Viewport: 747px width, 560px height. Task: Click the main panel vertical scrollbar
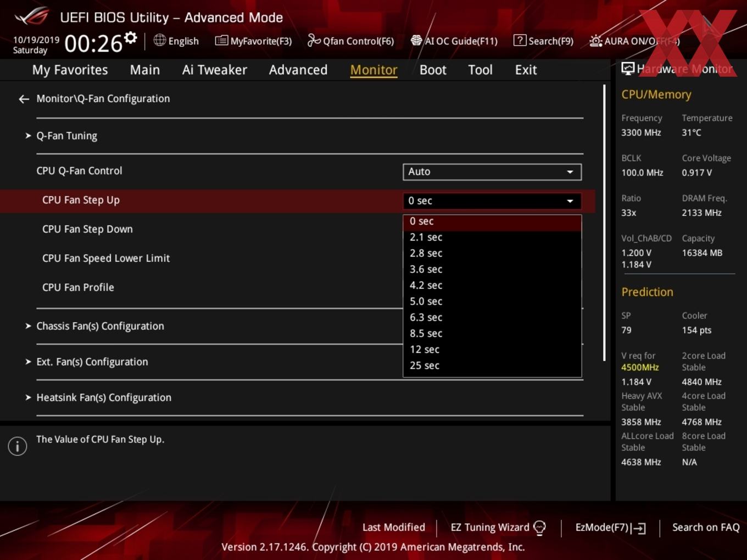coord(604,222)
